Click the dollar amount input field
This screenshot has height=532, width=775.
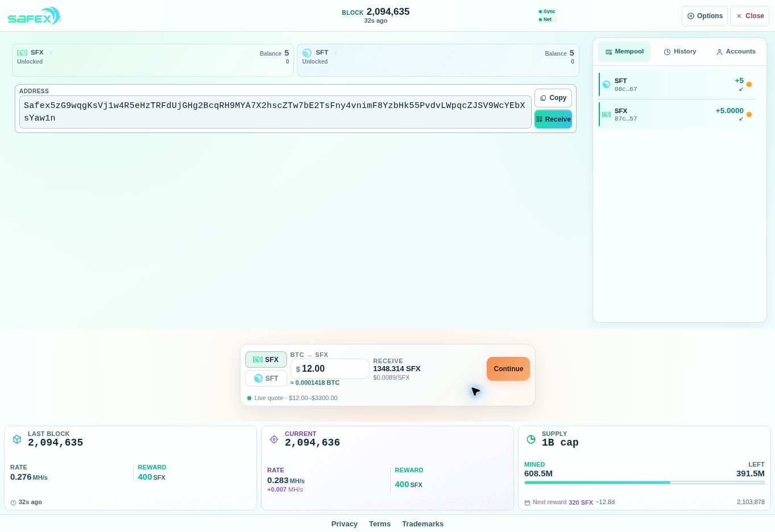point(330,369)
